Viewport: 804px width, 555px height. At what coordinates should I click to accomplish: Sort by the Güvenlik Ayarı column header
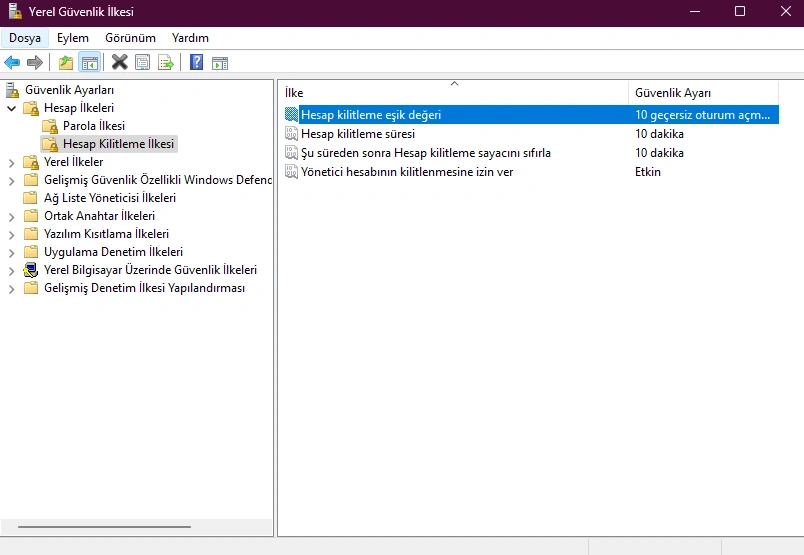click(700, 93)
